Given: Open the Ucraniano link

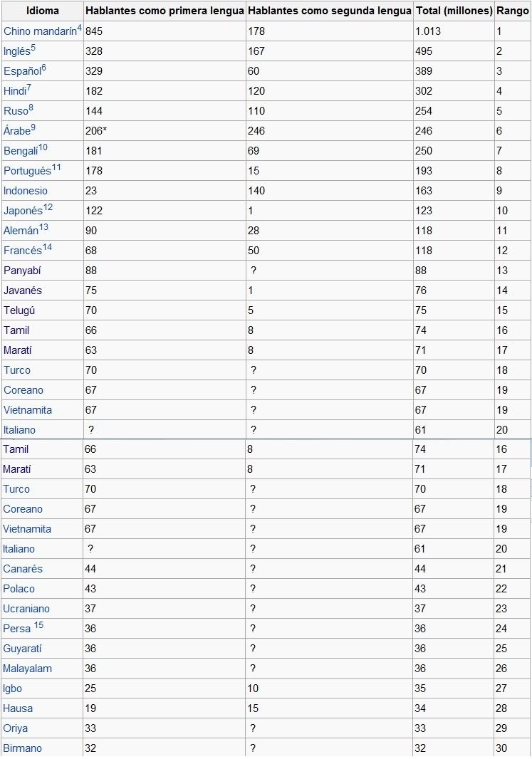Looking at the screenshot, I should (26, 609).
